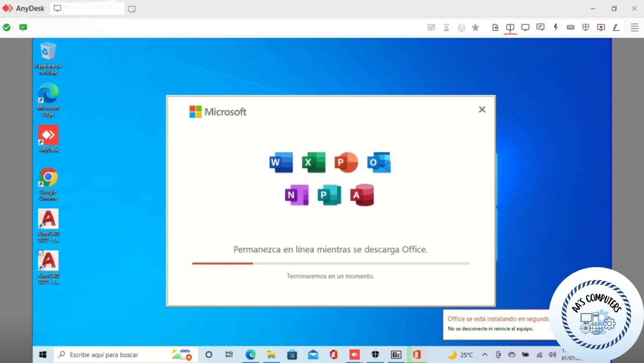The height and width of the screenshot is (363, 644).
Task: Open the AnyDesk hamburger menu
Action: [635, 27]
